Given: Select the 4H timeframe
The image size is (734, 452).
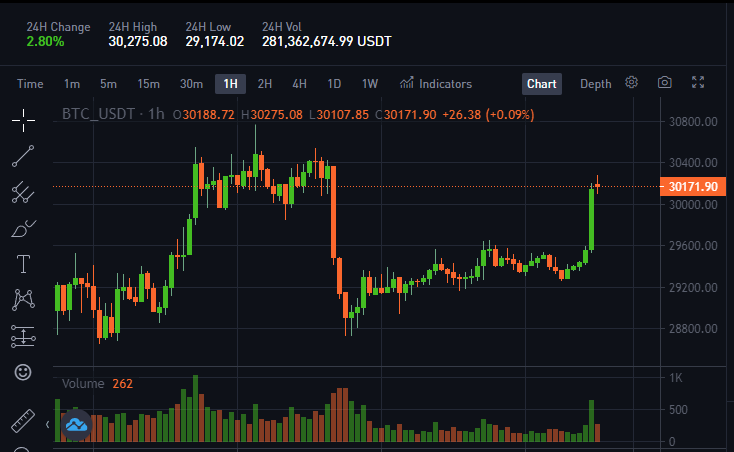Looking at the screenshot, I should point(300,84).
